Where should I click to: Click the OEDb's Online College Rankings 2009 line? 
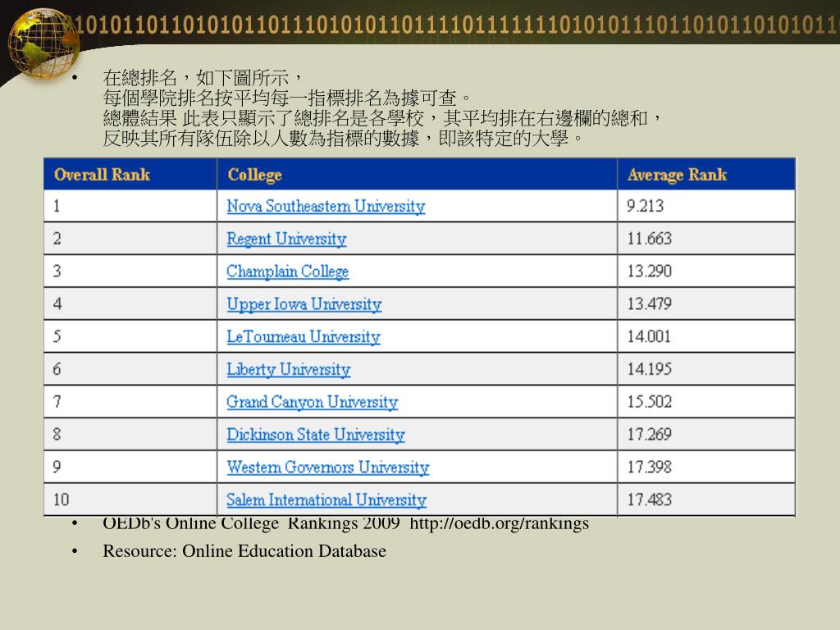(345, 523)
